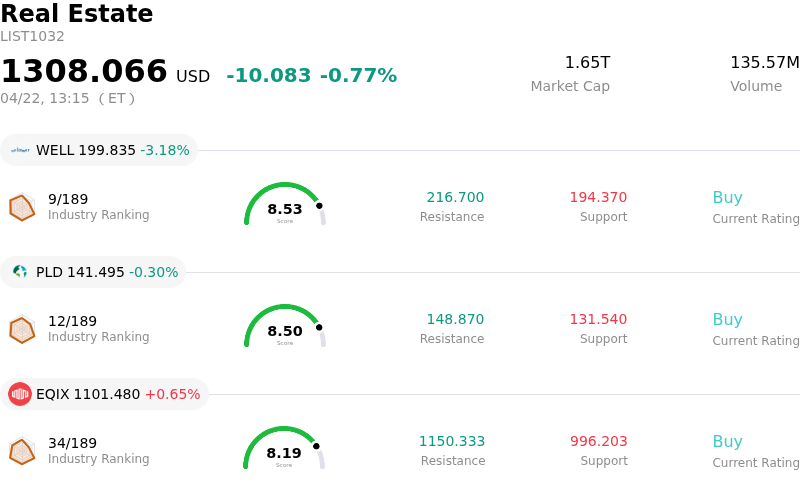Click the 216.700 resistance value
Viewport: 800px width, 488px height.
point(455,198)
